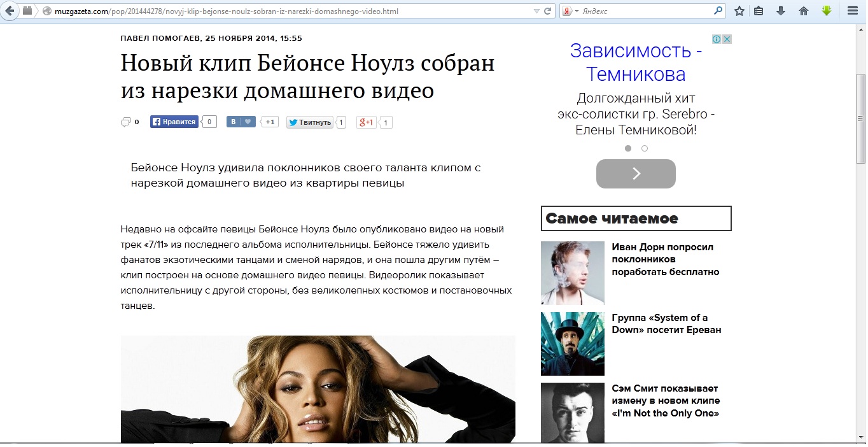Click the magnifying glass search icon
Image resolution: width=868 pixels, height=447 pixels.
(718, 11)
